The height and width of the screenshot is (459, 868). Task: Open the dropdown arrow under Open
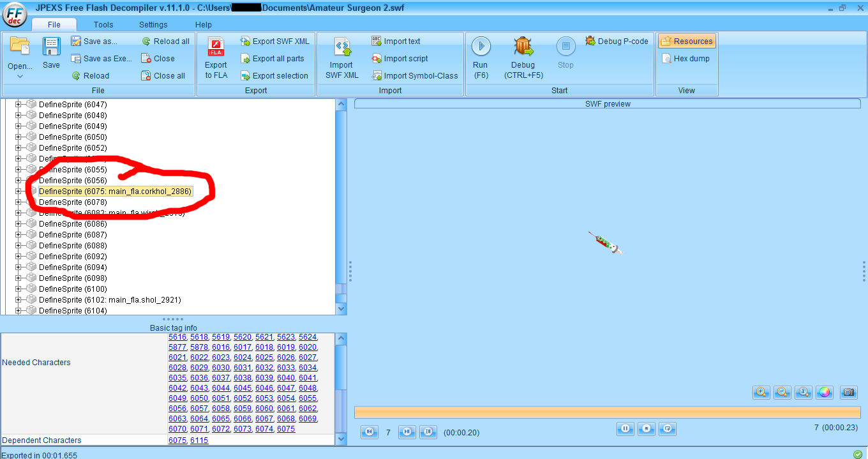[x=20, y=76]
